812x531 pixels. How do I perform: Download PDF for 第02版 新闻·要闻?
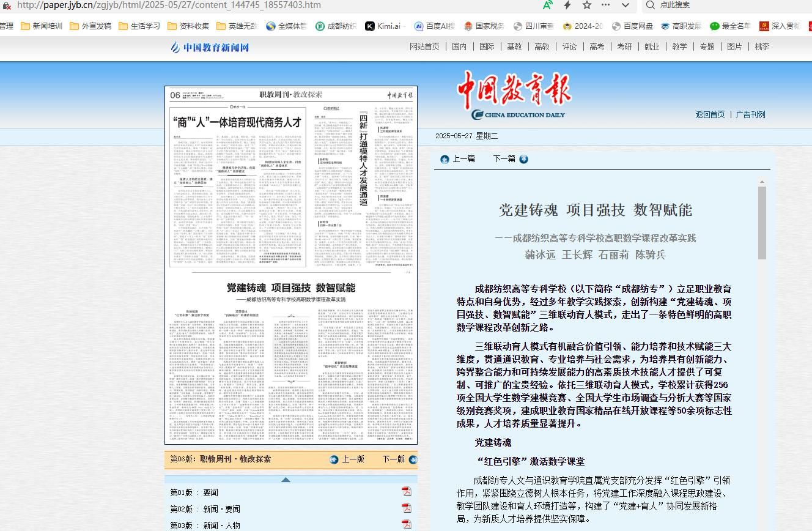[x=406, y=508]
